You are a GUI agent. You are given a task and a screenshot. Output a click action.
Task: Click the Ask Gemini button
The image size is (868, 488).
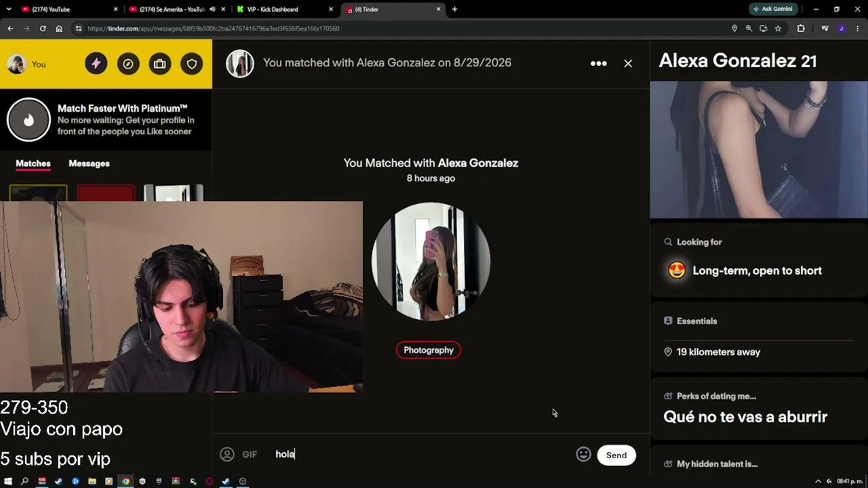click(x=773, y=9)
